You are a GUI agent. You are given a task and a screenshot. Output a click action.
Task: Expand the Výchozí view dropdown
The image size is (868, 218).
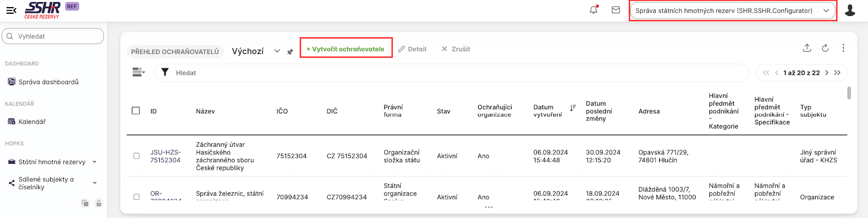(x=277, y=51)
